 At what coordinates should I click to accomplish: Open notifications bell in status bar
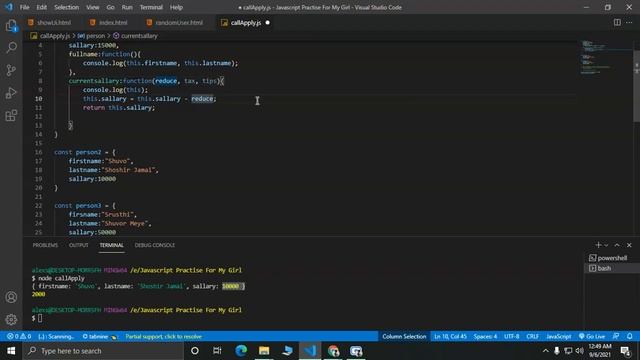coord(629,336)
